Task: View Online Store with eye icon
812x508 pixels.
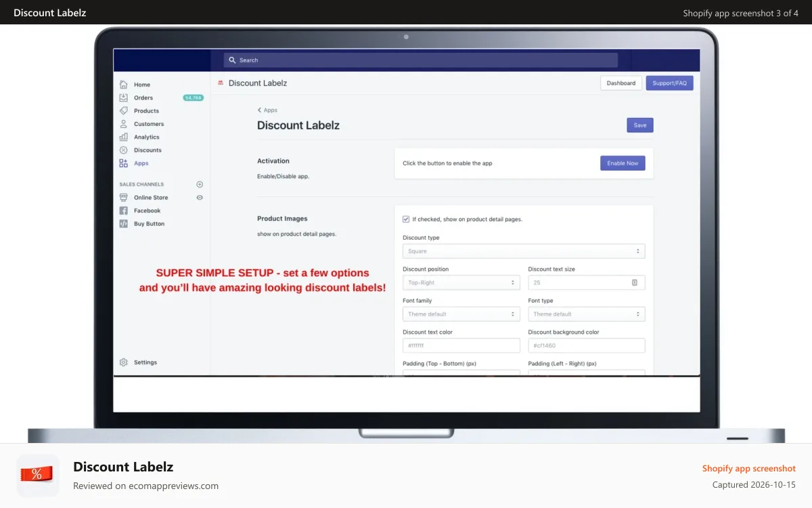Action: (x=200, y=197)
